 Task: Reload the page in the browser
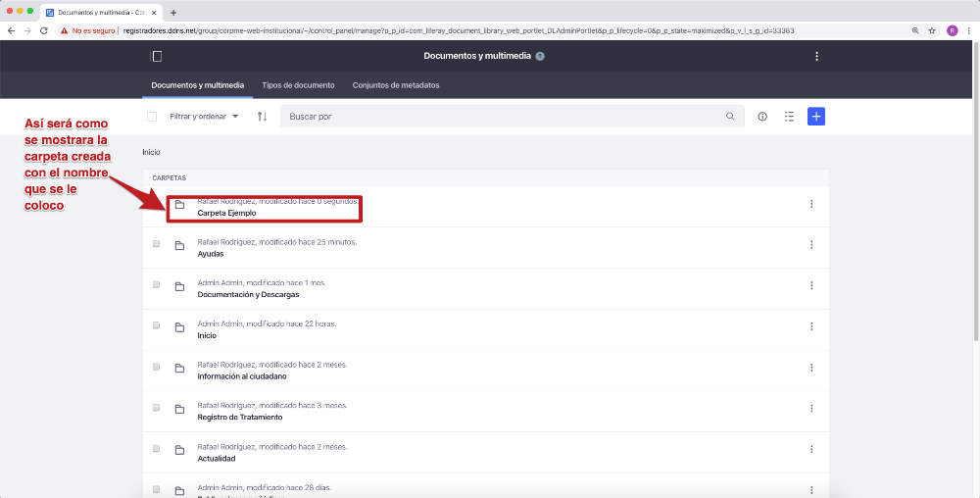(44, 30)
